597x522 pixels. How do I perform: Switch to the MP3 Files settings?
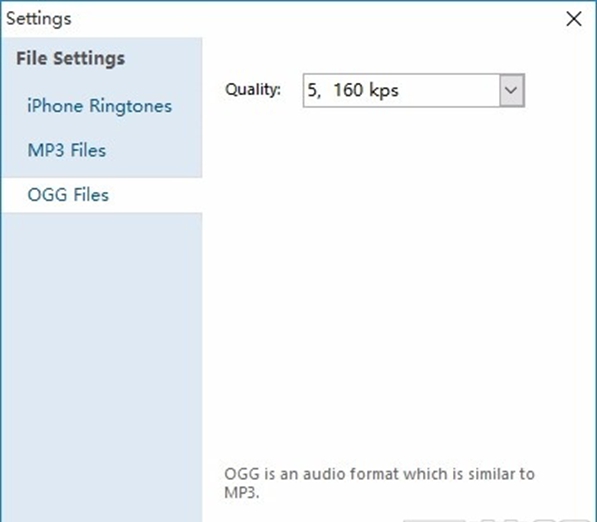pos(67,150)
